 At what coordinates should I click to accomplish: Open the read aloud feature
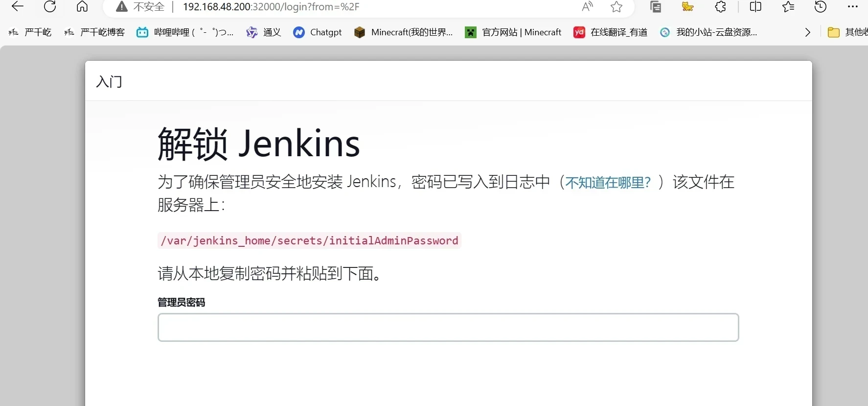pos(587,7)
